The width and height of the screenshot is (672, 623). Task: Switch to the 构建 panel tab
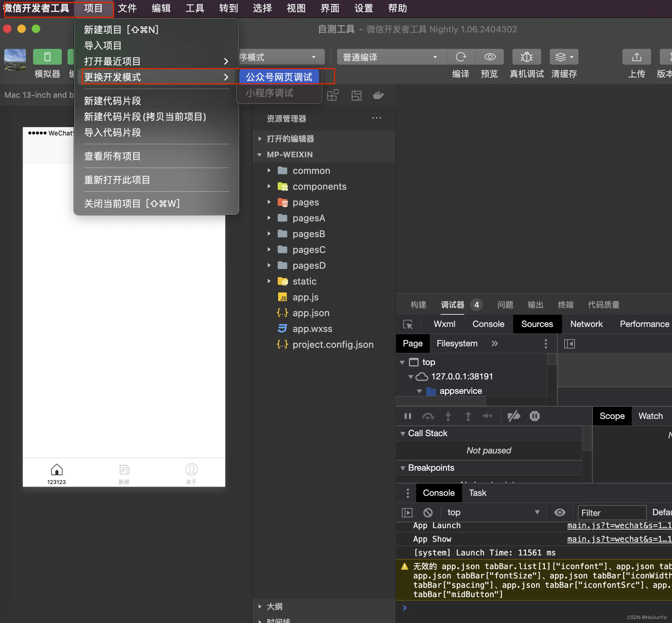pyautogui.click(x=418, y=305)
